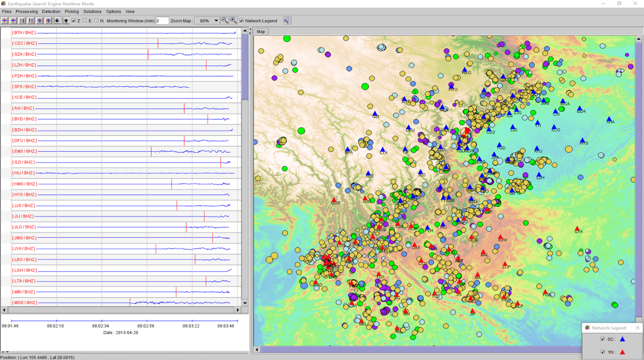The height and width of the screenshot is (360, 644).
Task: Click the waveform panel scroll-right arrow
Action: [x=238, y=310]
